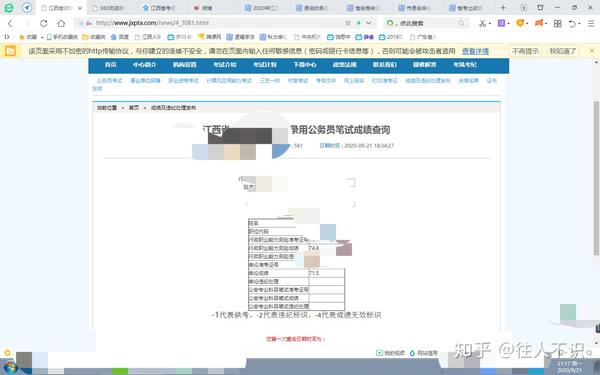The height and width of the screenshot is (375, 600).
Task: Click the 职业资格考试 sub-navigation link
Action: 184,81
